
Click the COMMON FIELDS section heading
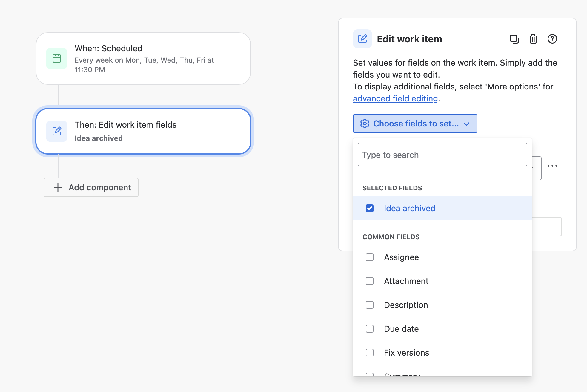coord(391,237)
